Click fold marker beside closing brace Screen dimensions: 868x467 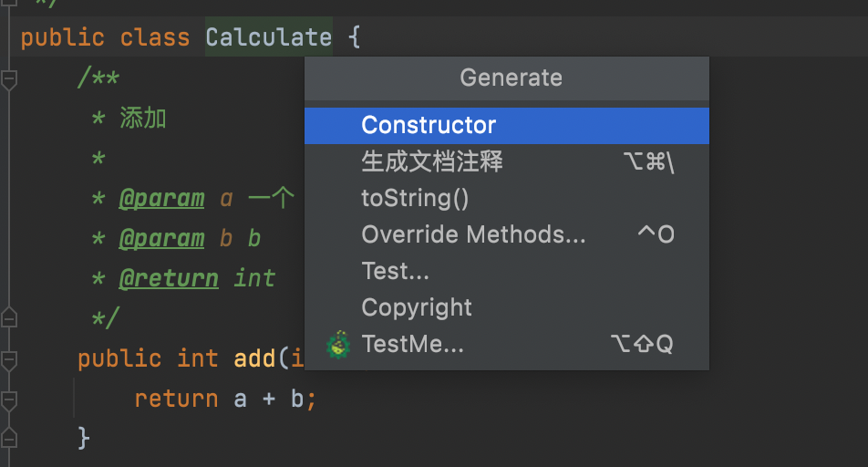9,438
